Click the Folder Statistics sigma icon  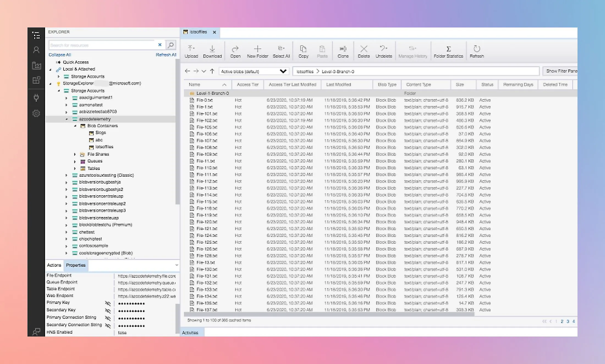[448, 49]
